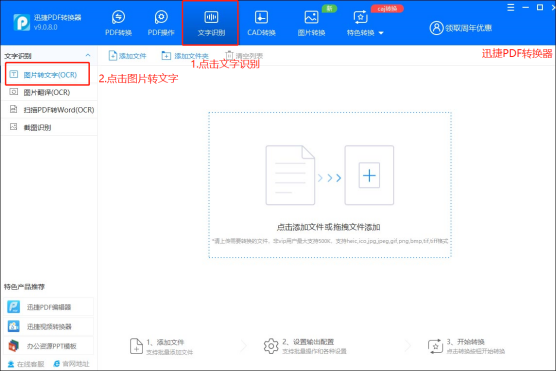This screenshot has width=557, height=371.
Task: Collapse the 文字识别 sidebar section
Action: 88,55
